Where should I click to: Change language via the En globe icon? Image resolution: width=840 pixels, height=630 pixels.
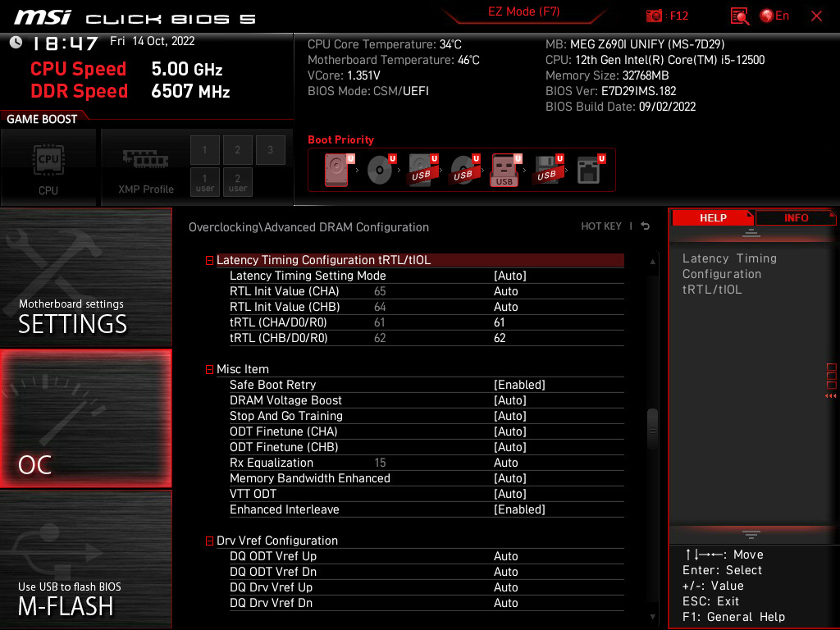774,16
